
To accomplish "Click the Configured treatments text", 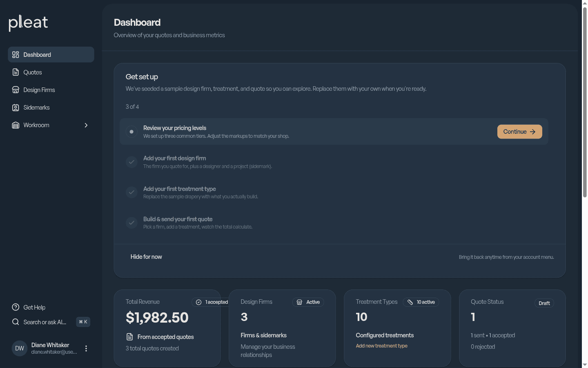I will 385,335.
